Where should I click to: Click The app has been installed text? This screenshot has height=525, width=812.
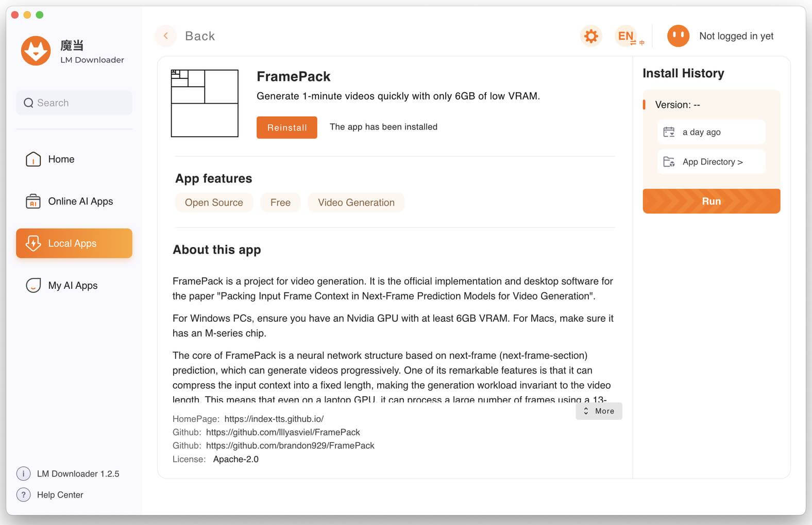pos(383,127)
